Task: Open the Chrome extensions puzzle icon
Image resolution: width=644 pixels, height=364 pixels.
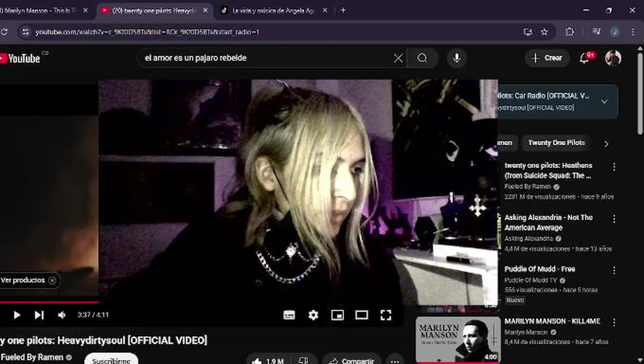Action: tap(570, 32)
